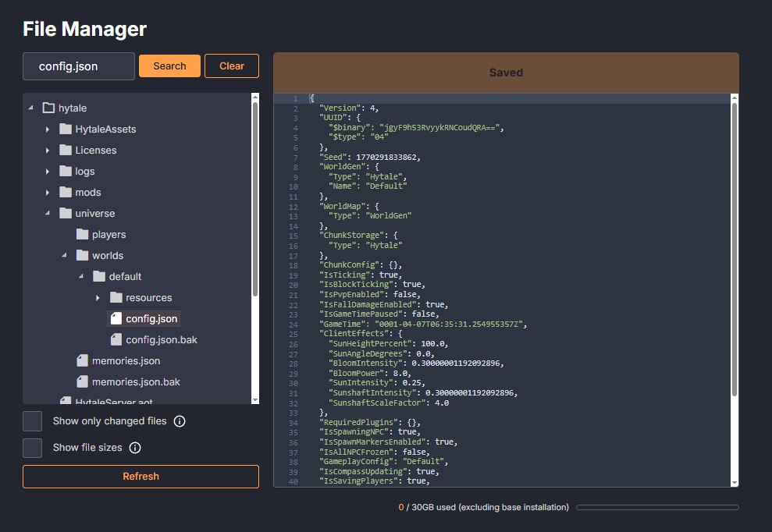Click the folder icon next to universe
The width and height of the screenshot is (772, 532).
(x=66, y=213)
